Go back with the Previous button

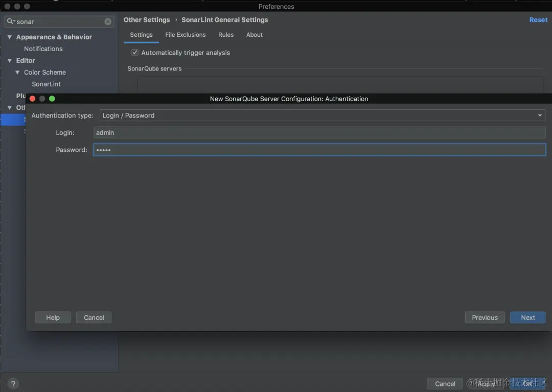(x=485, y=317)
